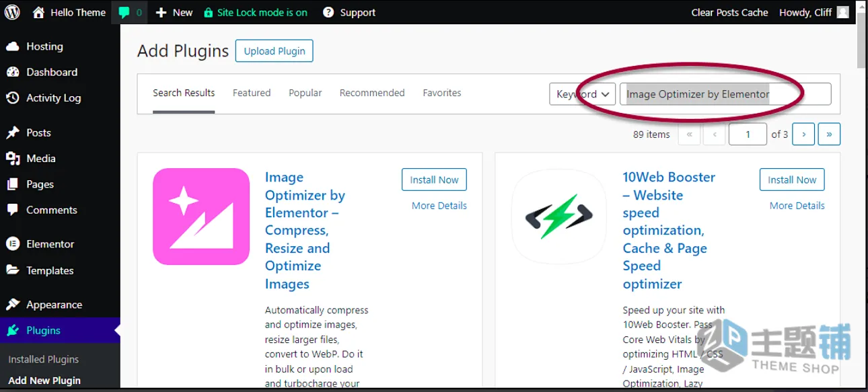Click the Image Optimizer plugin pink icon

pyautogui.click(x=201, y=217)
